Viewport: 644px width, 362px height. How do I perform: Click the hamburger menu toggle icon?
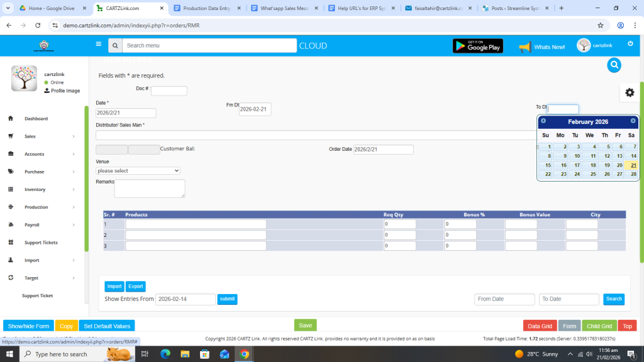[98, 45]
